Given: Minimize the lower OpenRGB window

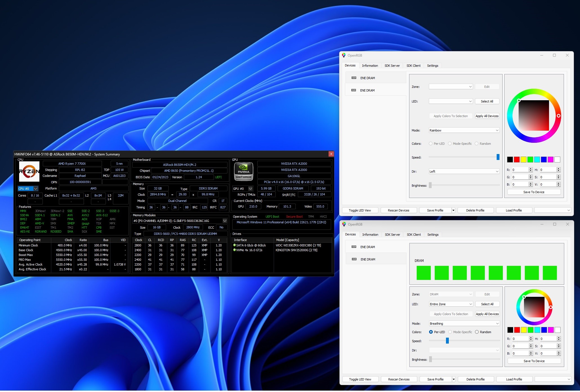Looking at the screenshot, I should [542, 224].
